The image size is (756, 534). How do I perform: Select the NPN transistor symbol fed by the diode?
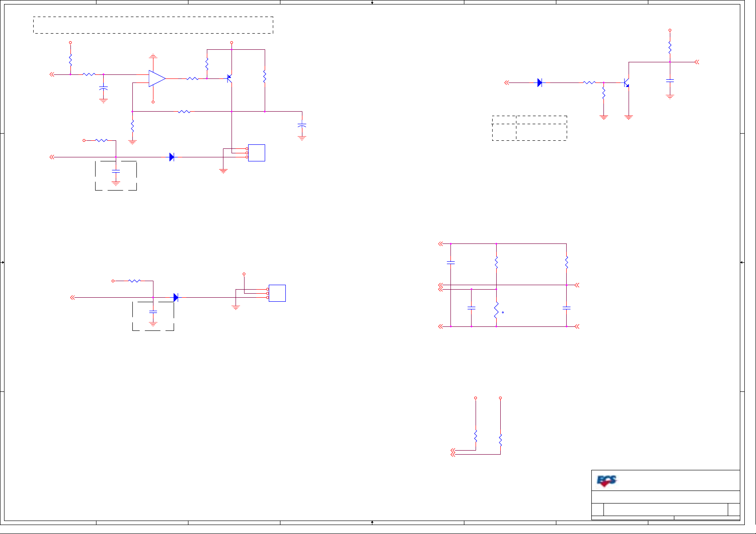[626, 82]
